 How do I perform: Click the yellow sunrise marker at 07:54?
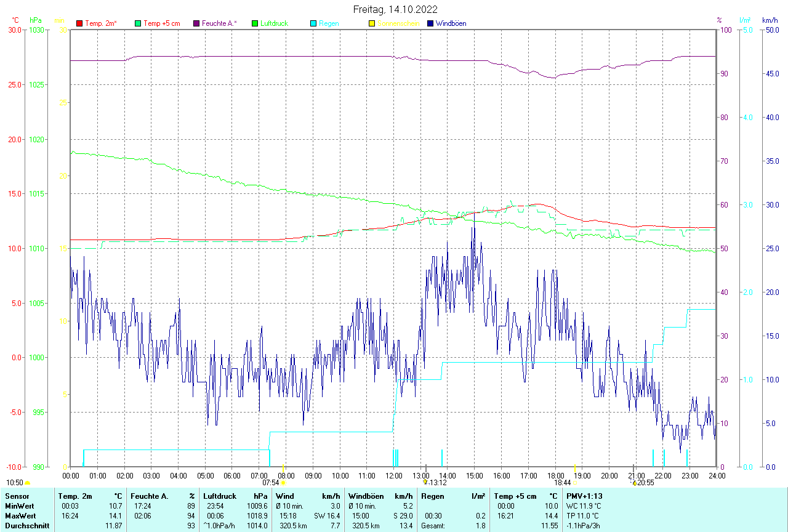(x=283, y=483)
